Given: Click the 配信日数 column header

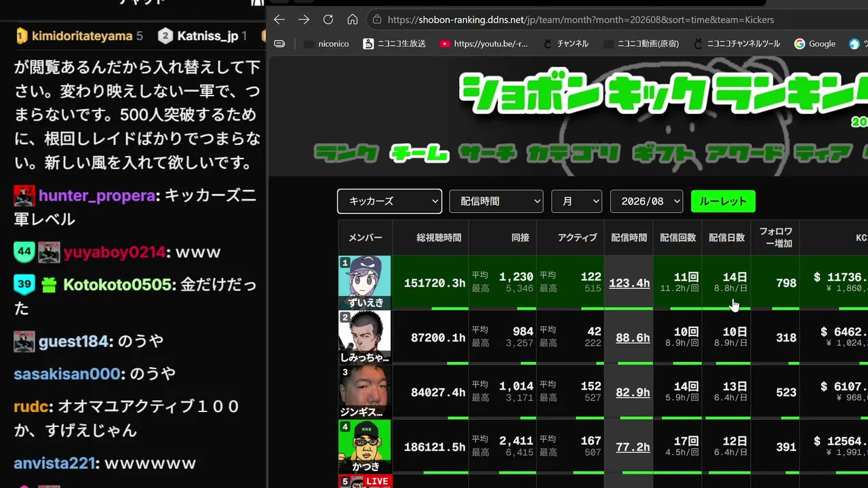Looking at the screenshot, I should [726, 238].
